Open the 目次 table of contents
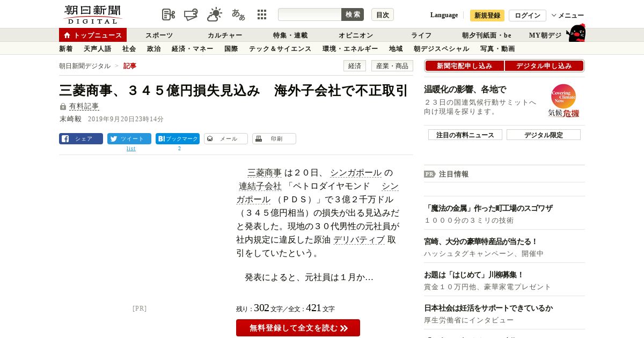The image size is (644, 338). click(x=383, y=14)
